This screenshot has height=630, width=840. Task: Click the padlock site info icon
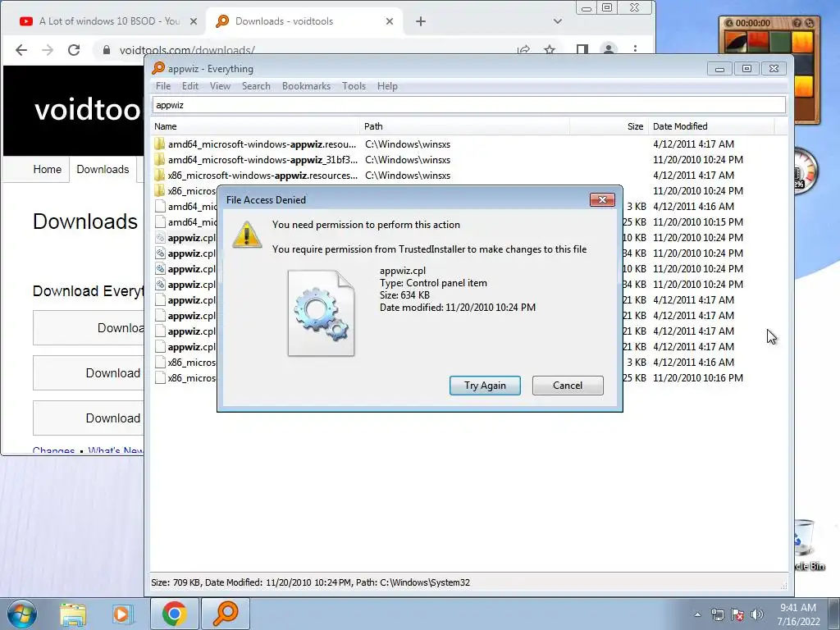pyautogui.click(x=106, y=50)
